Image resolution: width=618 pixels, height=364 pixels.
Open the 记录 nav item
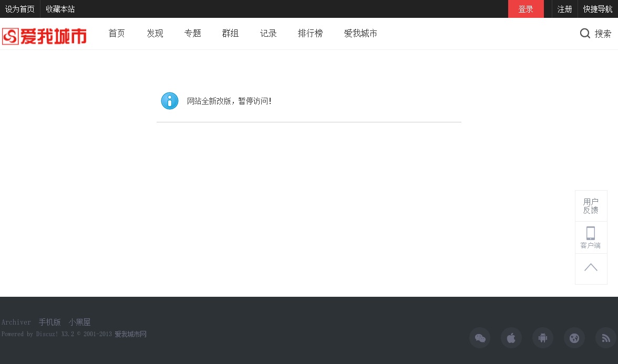point(269,34)
